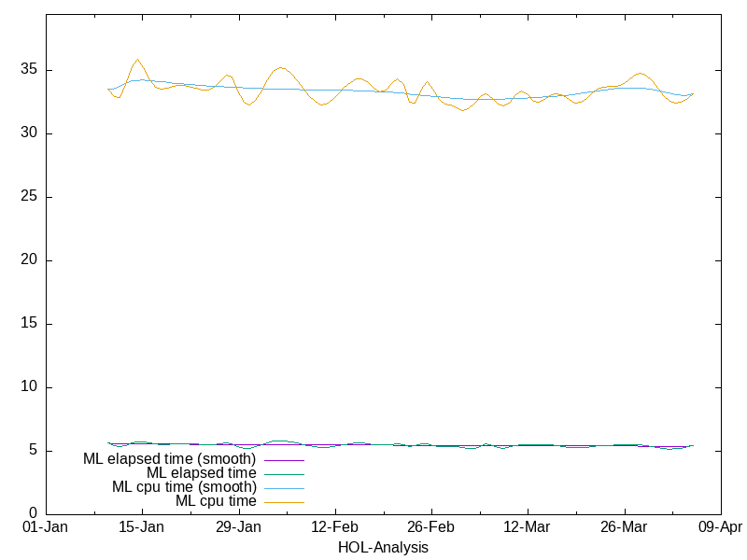Click the 26-Feb date label
The height and width of the screenshot is (560, 747).
(430, 527)
